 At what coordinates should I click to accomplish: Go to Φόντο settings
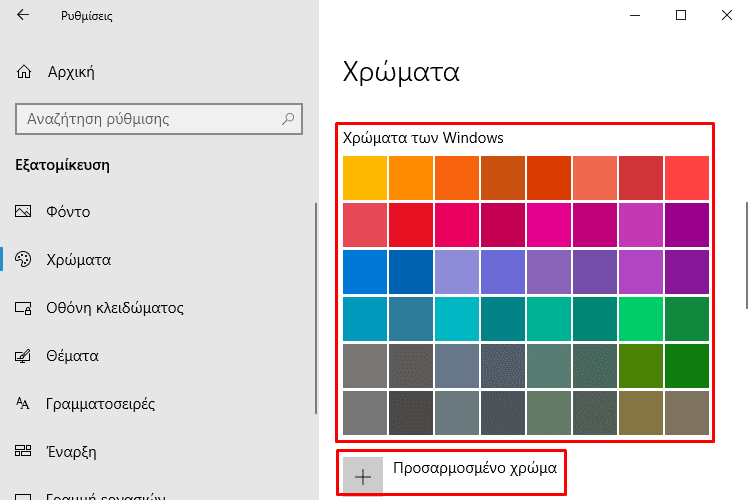68,211
